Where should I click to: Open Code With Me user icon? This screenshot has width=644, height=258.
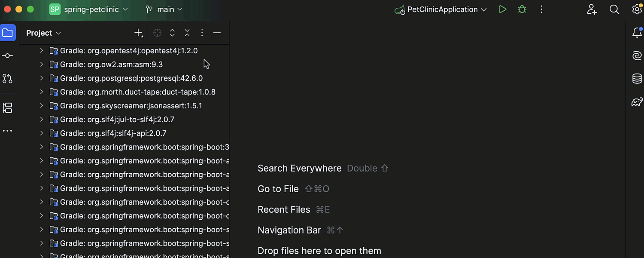[592, 9]
